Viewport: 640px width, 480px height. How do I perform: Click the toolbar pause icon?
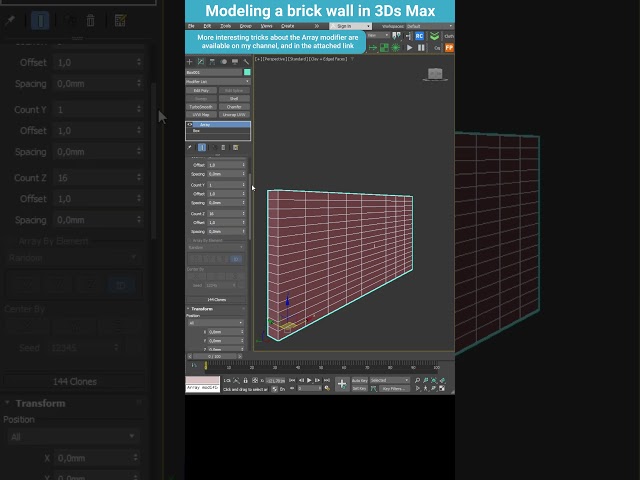[x=421, y=48]
